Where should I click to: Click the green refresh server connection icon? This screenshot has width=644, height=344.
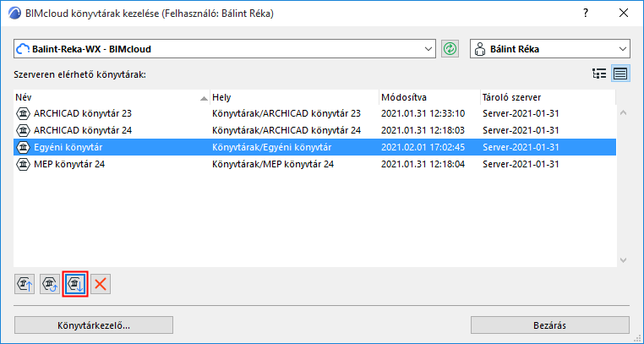[x=450, y=49]
